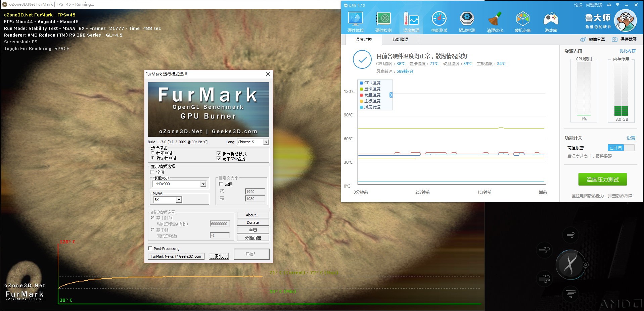The height and width of the screenshot is (311, 644).
Task: Select the medium wind fan speed icon
Action: pyautogui.click(x=544, y=250)
